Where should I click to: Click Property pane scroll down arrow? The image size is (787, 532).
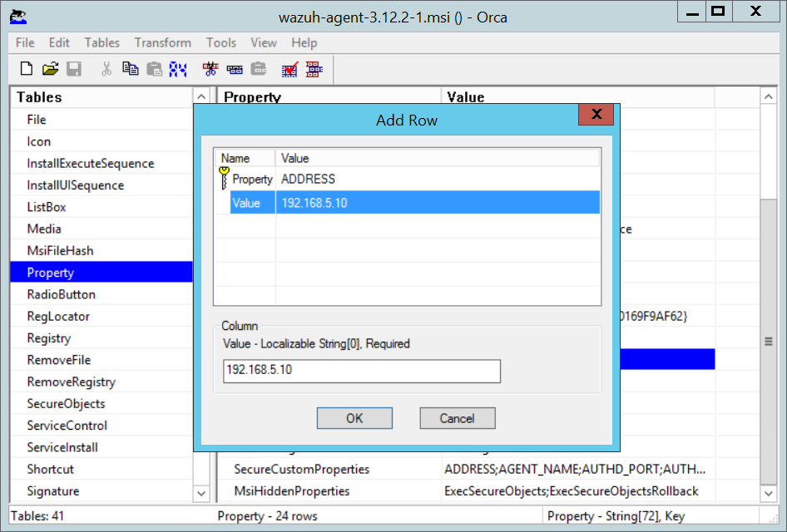click(x=769, y=494)
